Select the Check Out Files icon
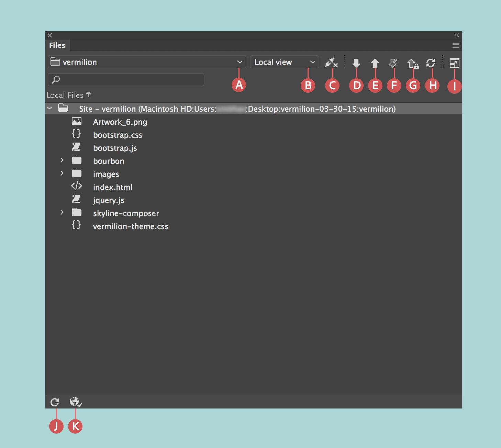 (x=394, y=63)
